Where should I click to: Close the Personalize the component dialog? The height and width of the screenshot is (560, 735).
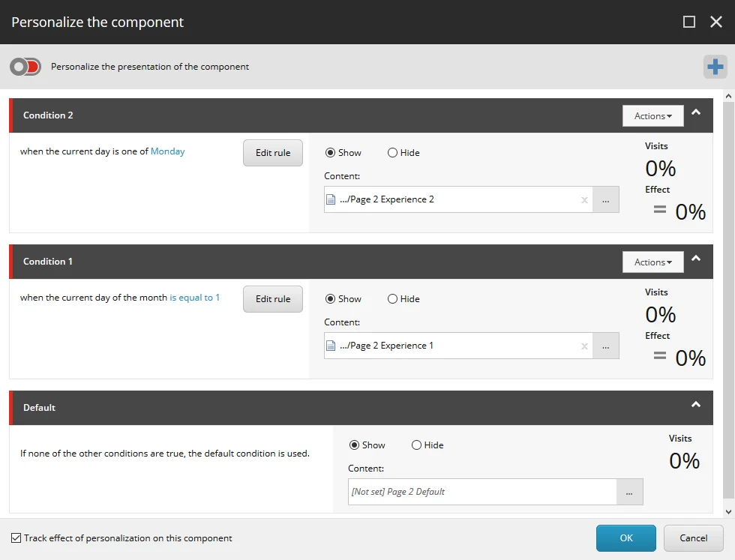(716, 22)
